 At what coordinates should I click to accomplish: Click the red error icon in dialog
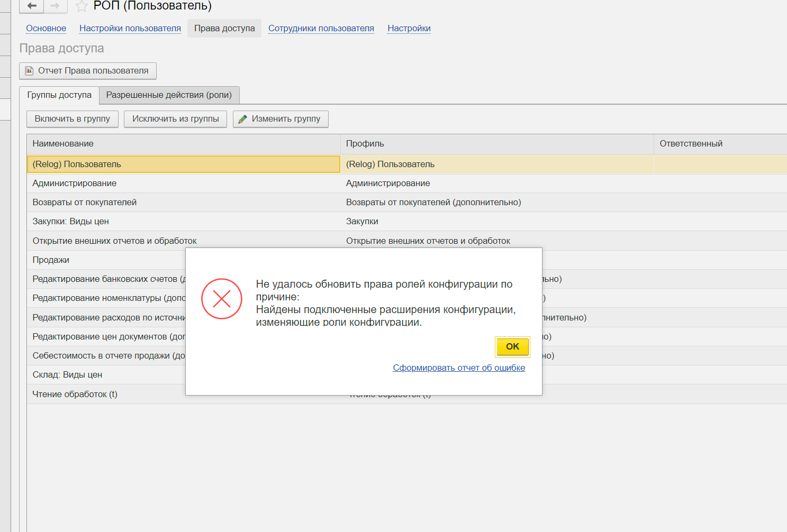[222, 299]
